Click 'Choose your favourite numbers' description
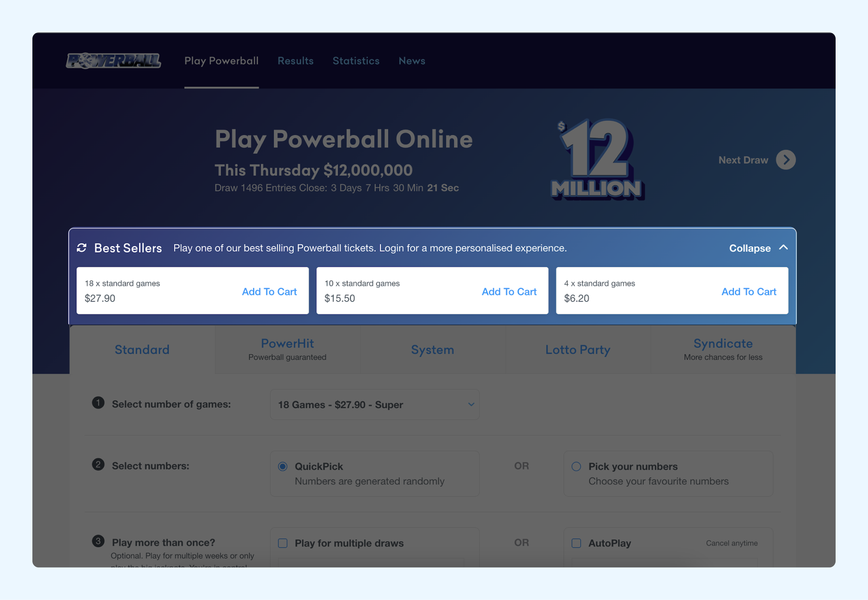This screenshot has height=600, width=868. coord(659,481)
